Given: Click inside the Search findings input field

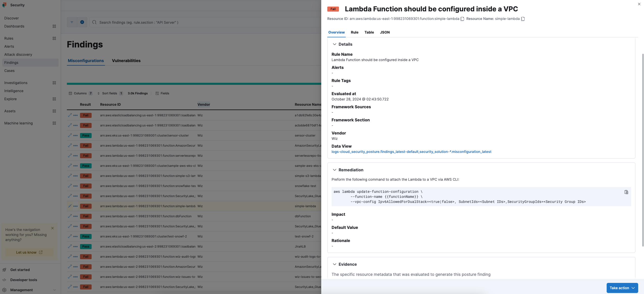Looking at the screenshot, I should pos(177,22).
